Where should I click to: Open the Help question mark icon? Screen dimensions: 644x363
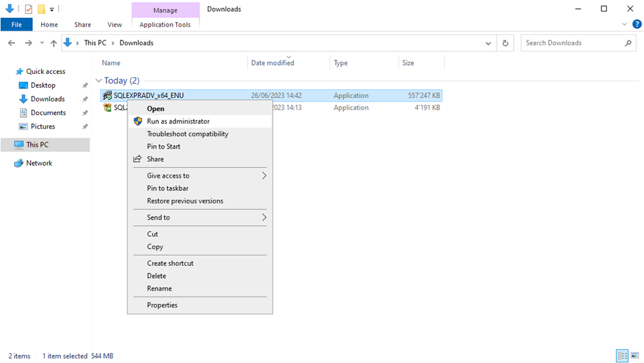(x=637, y=24)
